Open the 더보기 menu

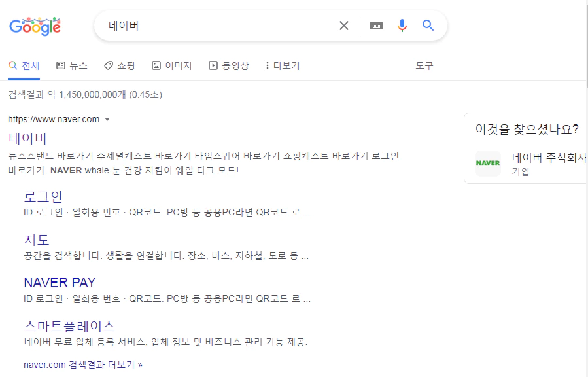(x=283, y=65)
